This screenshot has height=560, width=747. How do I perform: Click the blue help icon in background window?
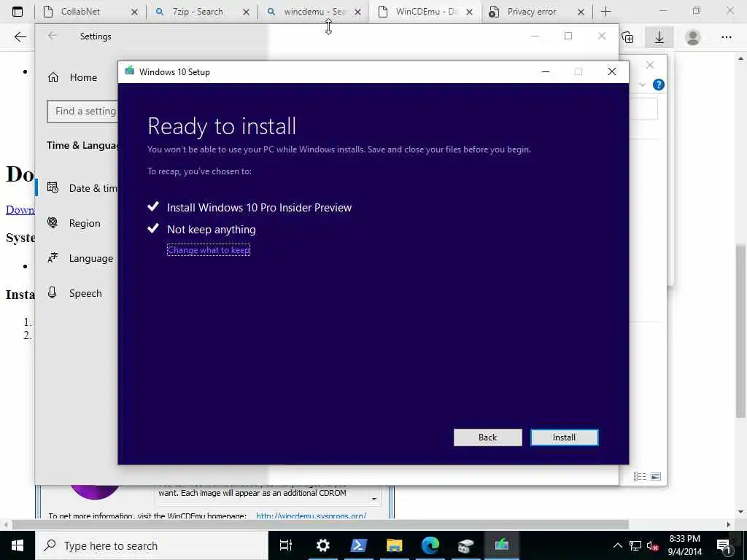(x=659, y=85)
